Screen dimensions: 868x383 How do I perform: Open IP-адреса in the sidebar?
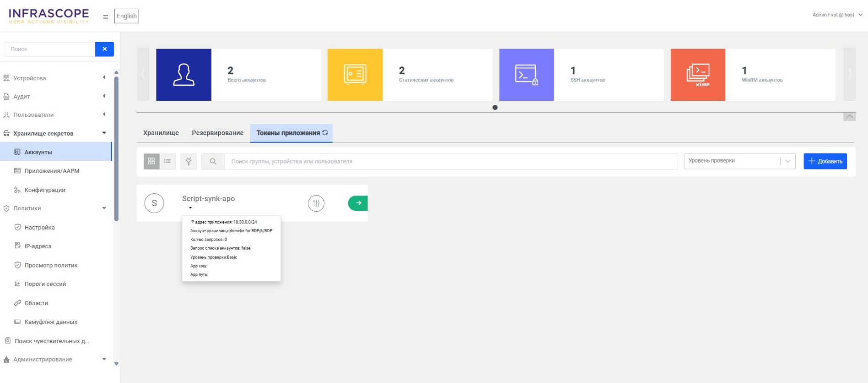[x=56, y=246]
